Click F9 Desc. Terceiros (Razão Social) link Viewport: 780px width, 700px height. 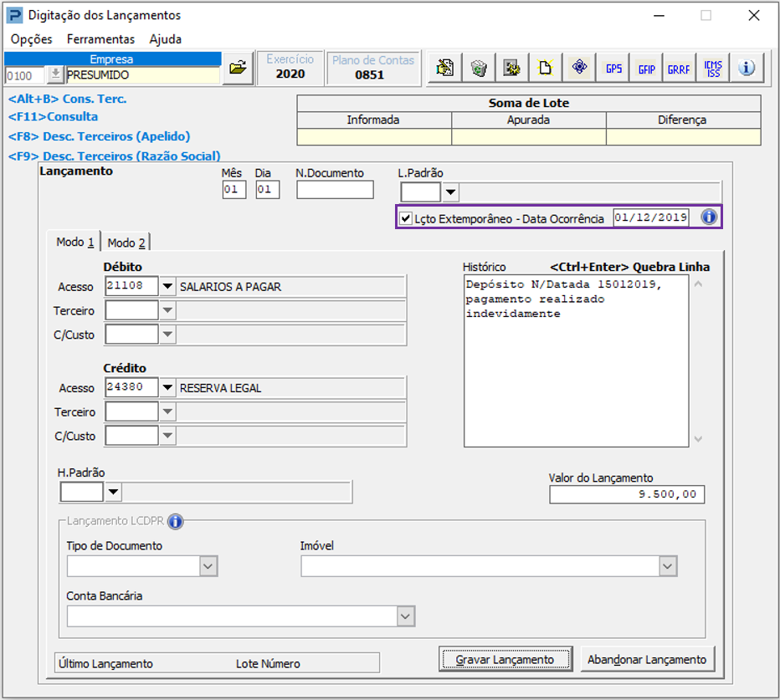click(114, 156)
